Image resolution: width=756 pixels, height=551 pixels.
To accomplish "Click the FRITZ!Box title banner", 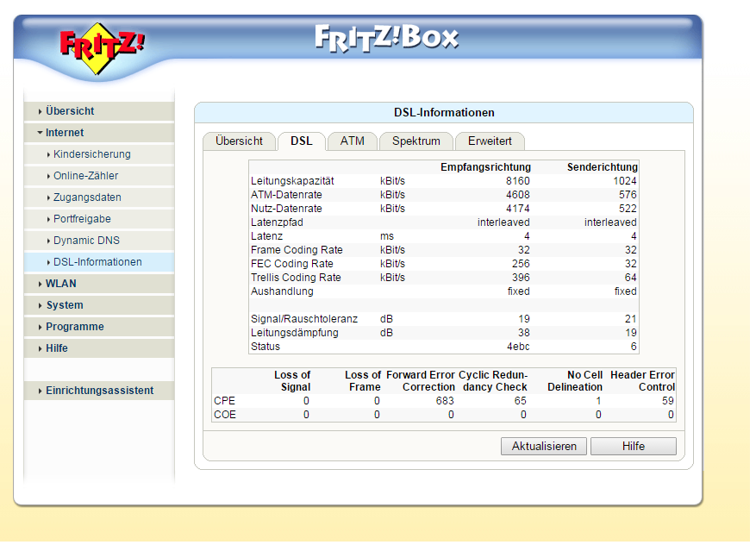I will coord(386,39).
